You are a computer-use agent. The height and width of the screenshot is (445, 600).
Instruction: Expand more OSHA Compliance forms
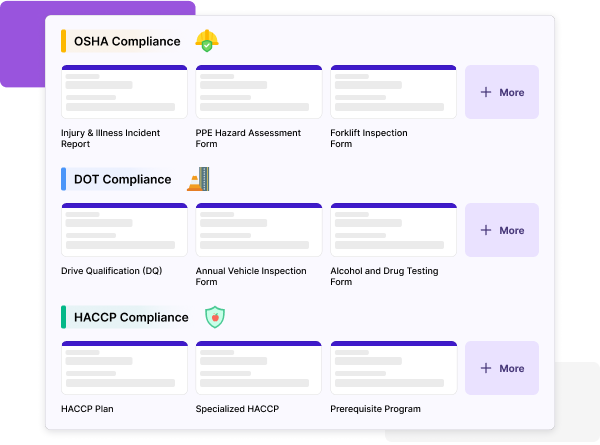pyautogui.click(x=502, y=92)
